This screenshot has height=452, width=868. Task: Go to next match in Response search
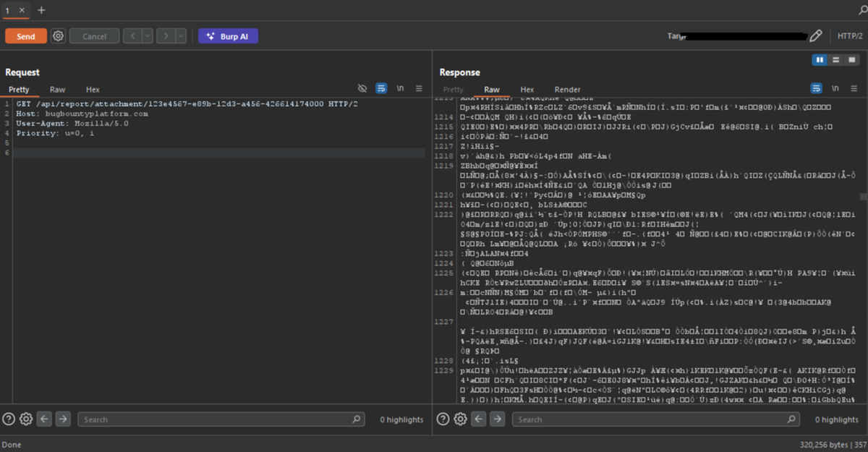pyautogui.click(x=497, y=419)
